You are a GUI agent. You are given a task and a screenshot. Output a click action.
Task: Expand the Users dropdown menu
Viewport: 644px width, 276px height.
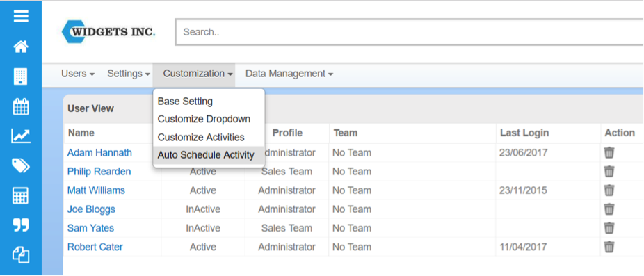click(78, 74)
